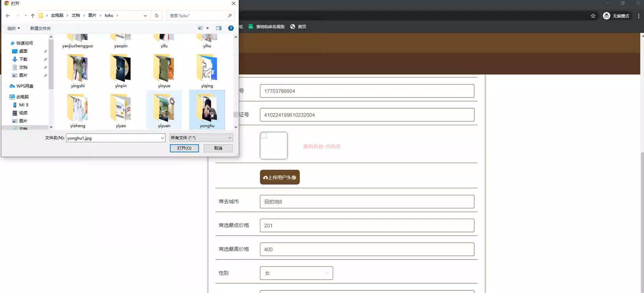Click the 常选最高价格 field

[x=367, y=249]
